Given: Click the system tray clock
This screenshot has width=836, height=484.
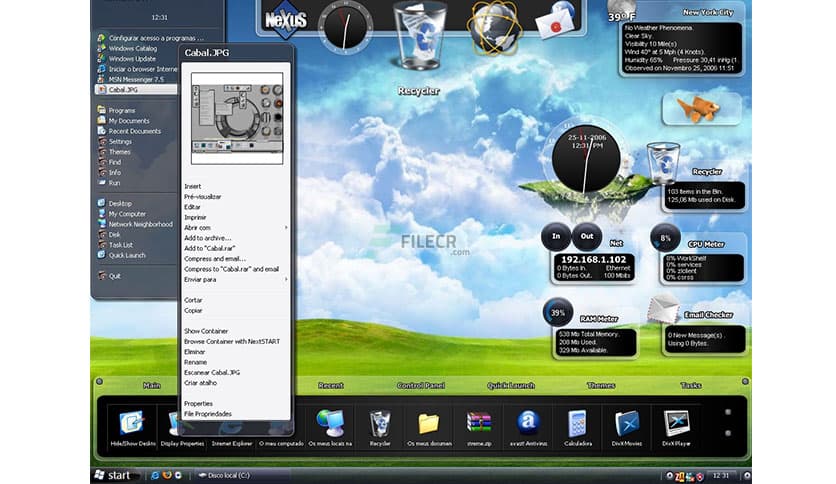Looking at the screenshot, I should pyautogui.click(x=721, y=475).
